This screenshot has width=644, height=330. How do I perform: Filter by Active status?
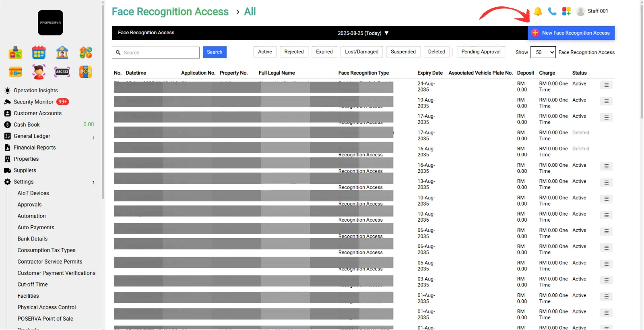pos(265,52)
